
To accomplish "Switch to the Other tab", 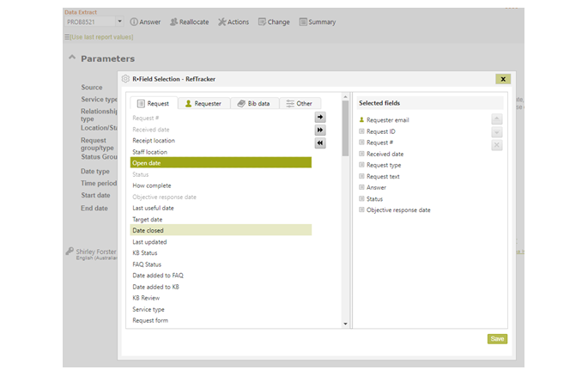I will 300,104.
